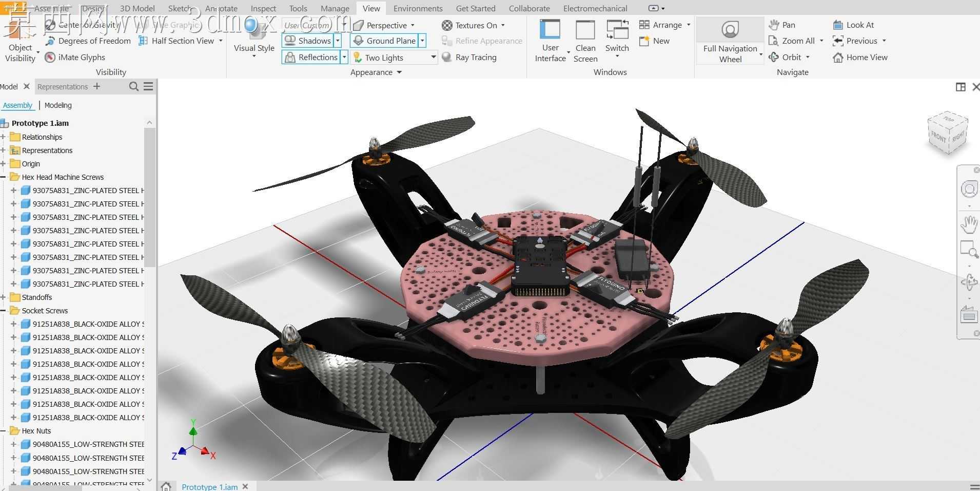Return to Home View

pos(860,58)
